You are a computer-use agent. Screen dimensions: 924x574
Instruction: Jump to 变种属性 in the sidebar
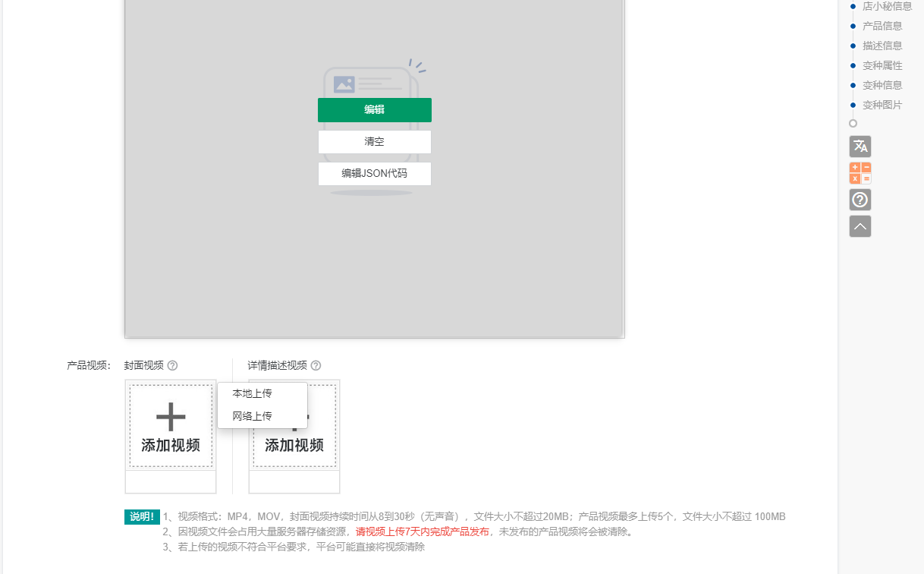[x=882, y=65]
